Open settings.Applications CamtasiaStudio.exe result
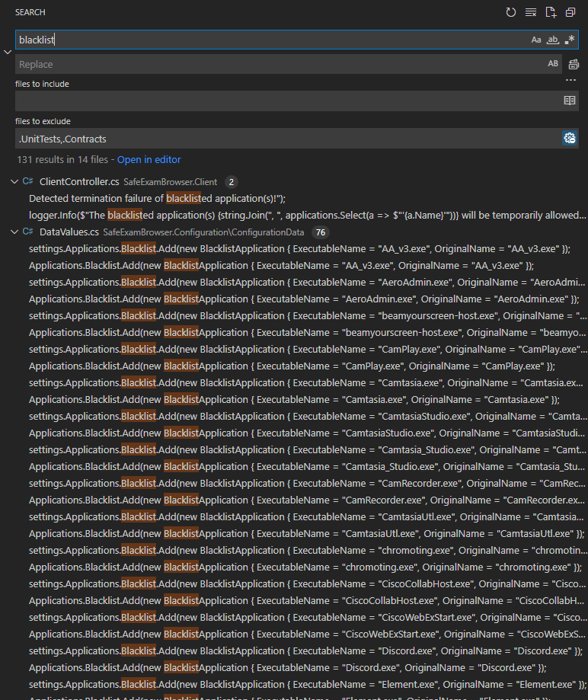This screenshot has height=700, width=588. (308, 416)
